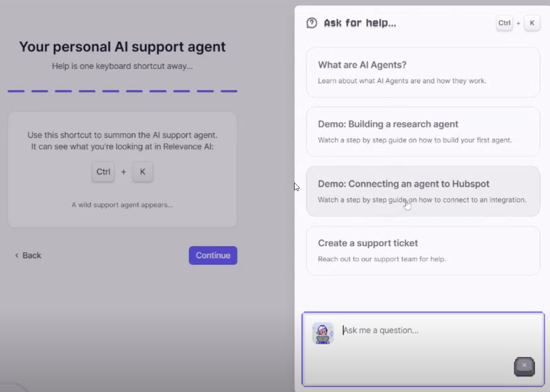Screen dimensions: 550x392
Task: Click the question mark help icon
Action: click(312, 22)
